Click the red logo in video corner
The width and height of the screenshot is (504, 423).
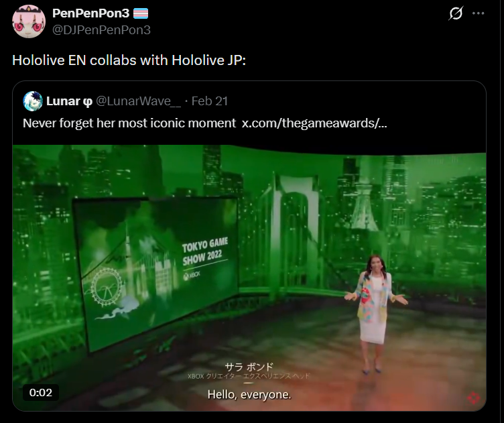[x=473, y=398]
